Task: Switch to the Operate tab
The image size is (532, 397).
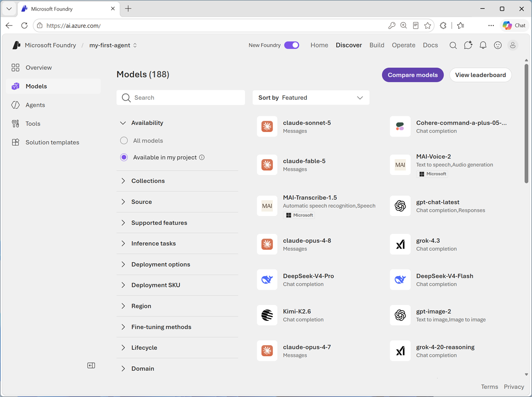Action: click(403, 45)
